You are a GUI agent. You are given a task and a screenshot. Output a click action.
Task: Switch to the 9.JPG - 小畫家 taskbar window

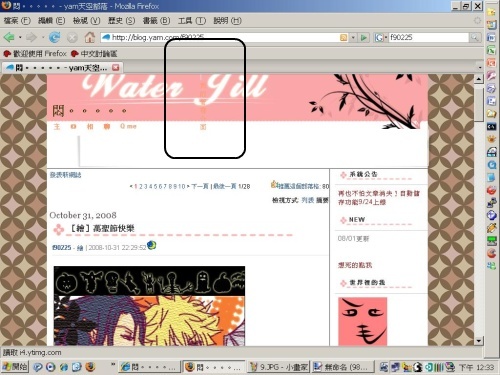[279, 367]
